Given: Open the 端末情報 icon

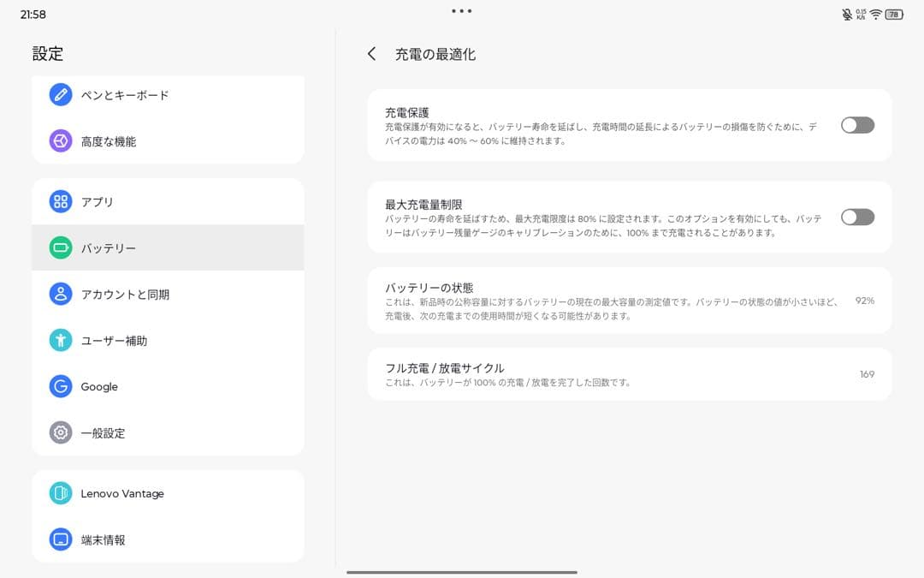Looking at the screenshot, I should coord(60,539).
